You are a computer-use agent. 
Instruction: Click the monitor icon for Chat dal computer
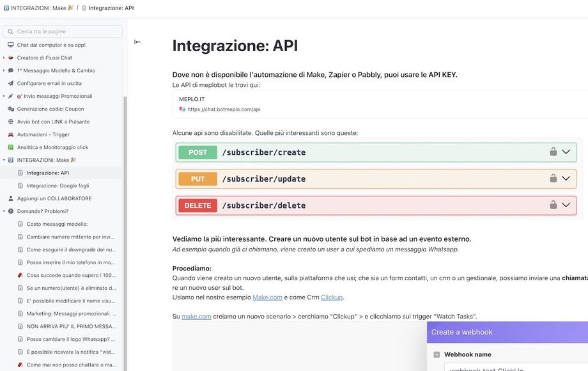tap(11, 45)
